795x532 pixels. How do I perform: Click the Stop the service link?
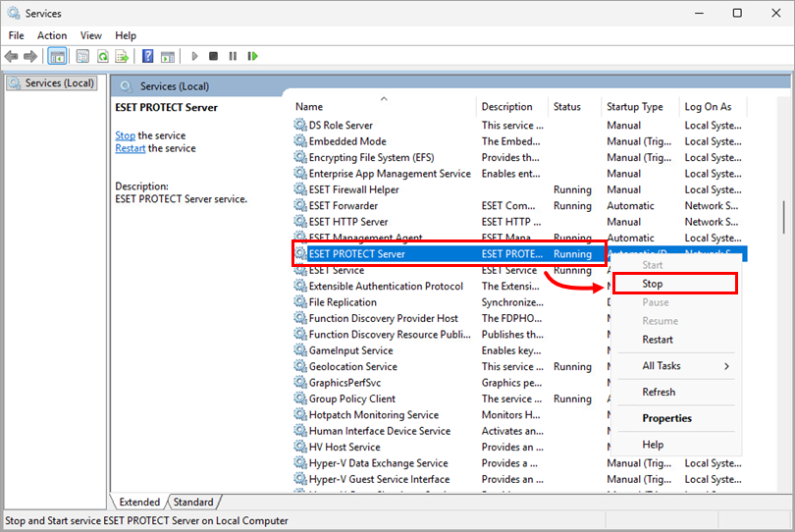click(x=125, y=135)
